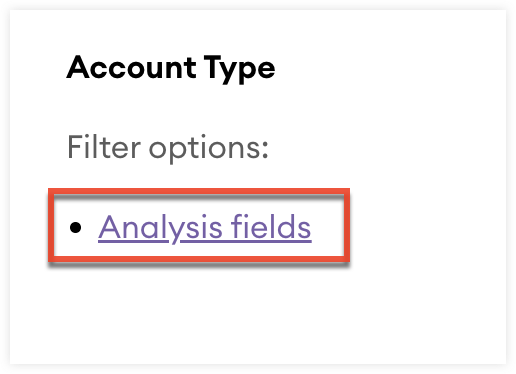516x374 pixels.
Task: Click the word Filter in the label
Action: coord(104,147)
